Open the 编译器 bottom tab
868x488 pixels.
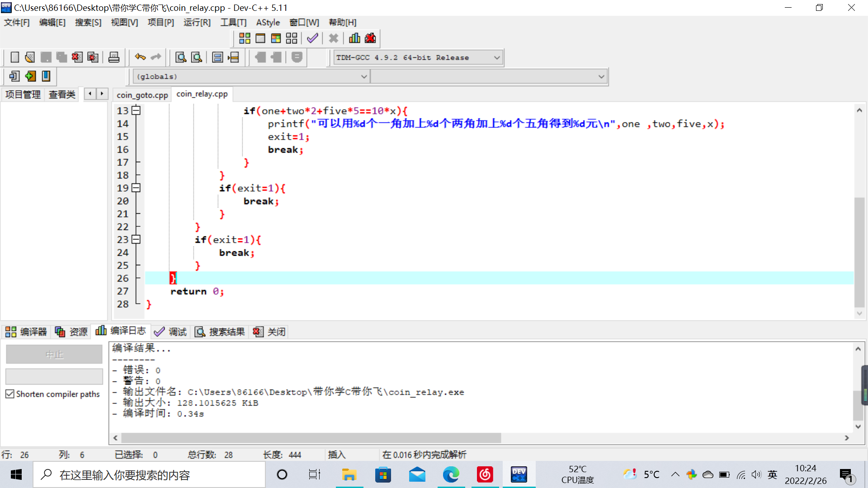[x=26, y=332]
